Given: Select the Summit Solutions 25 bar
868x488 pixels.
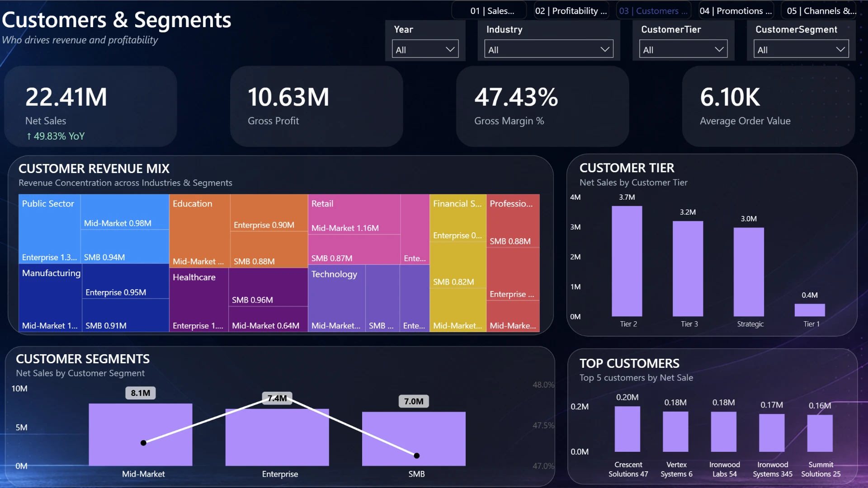Looking at the screenshot, I should (820, 434).
